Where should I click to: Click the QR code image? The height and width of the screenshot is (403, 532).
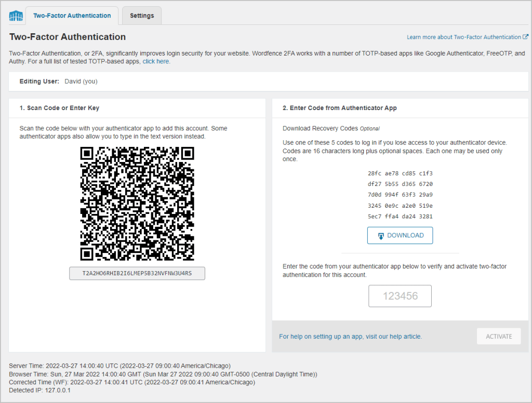(137, 204)
